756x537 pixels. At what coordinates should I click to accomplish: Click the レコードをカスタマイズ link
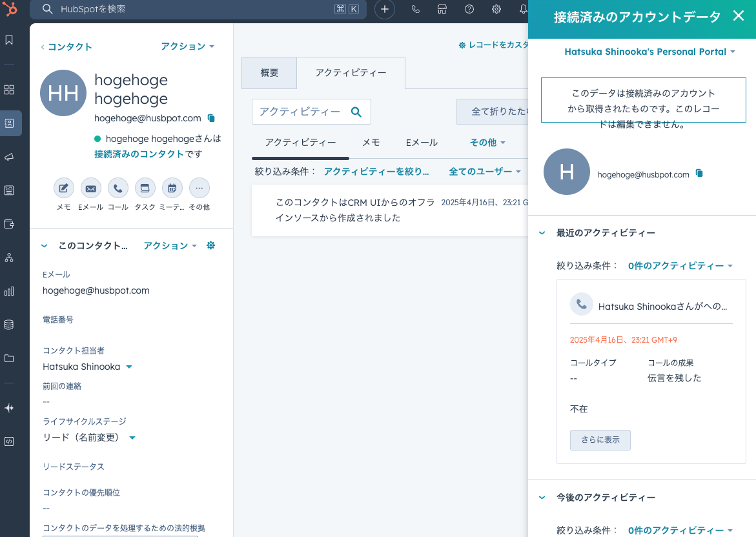click(x=493, y=45)
